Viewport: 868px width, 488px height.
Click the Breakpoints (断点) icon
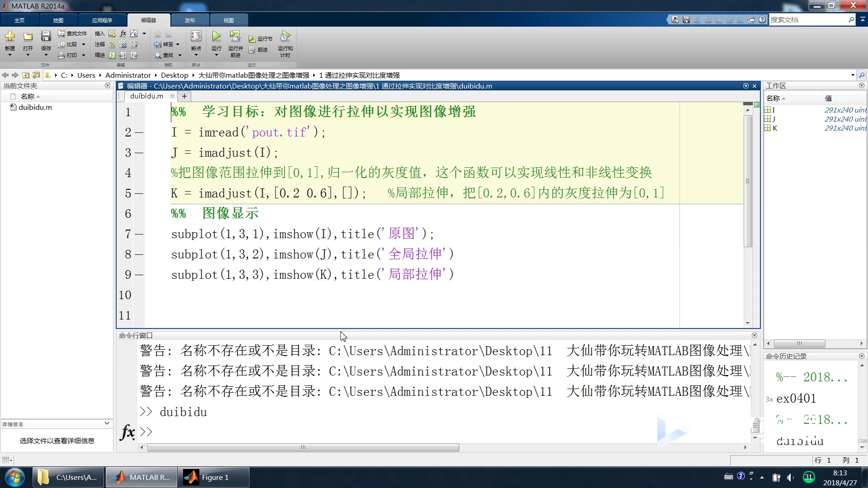point(196,37)
